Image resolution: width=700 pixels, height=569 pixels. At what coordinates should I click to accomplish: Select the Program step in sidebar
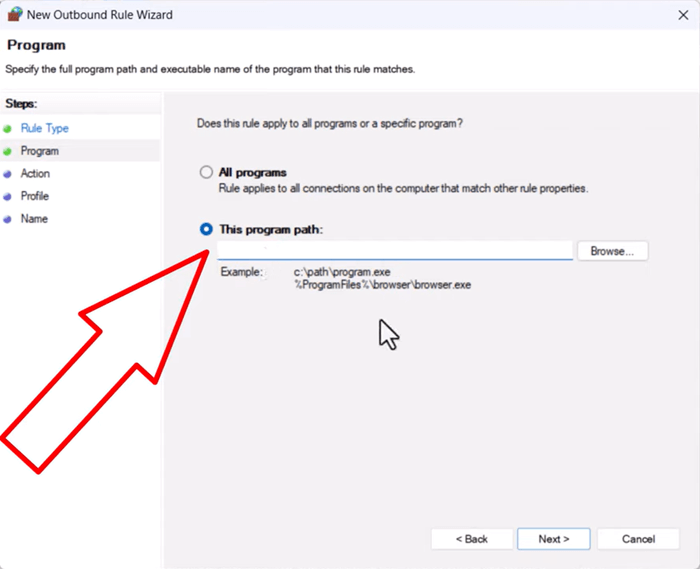[x=40, y=151]
